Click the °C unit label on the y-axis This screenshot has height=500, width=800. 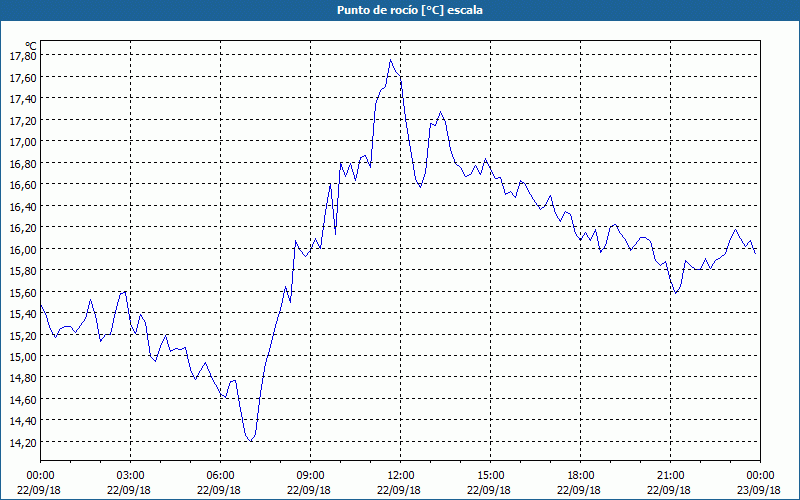(31, 46)
